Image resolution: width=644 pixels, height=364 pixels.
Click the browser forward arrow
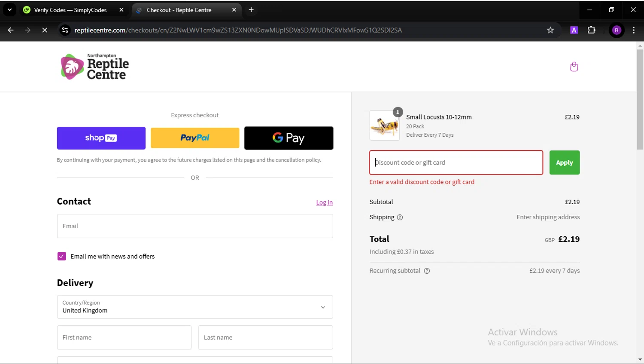pyautogui.click(x=27, y=30)
